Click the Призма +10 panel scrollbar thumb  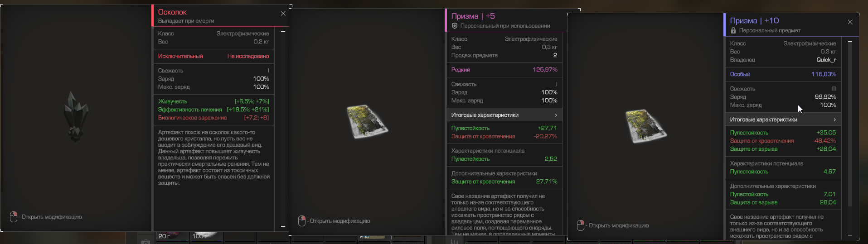[850, 125]
